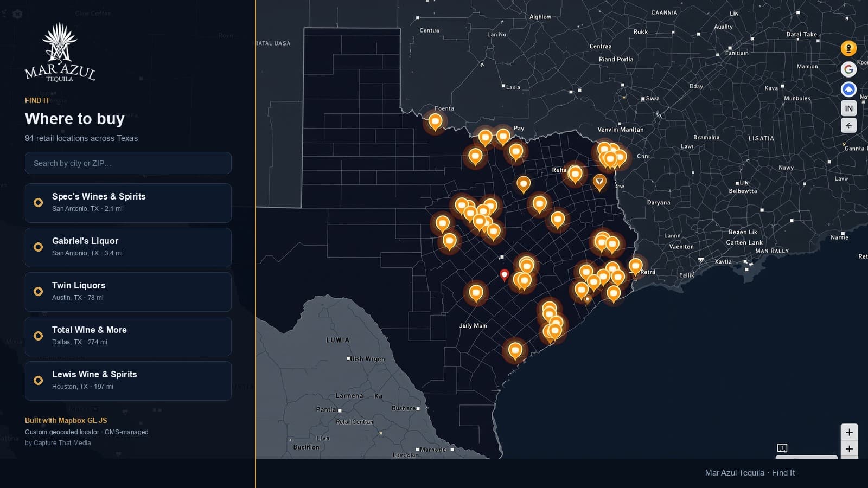Click 'San Antonio, TX · 3.4 mi' text
This screenshot has height=488, width=868.
[87, 253]
